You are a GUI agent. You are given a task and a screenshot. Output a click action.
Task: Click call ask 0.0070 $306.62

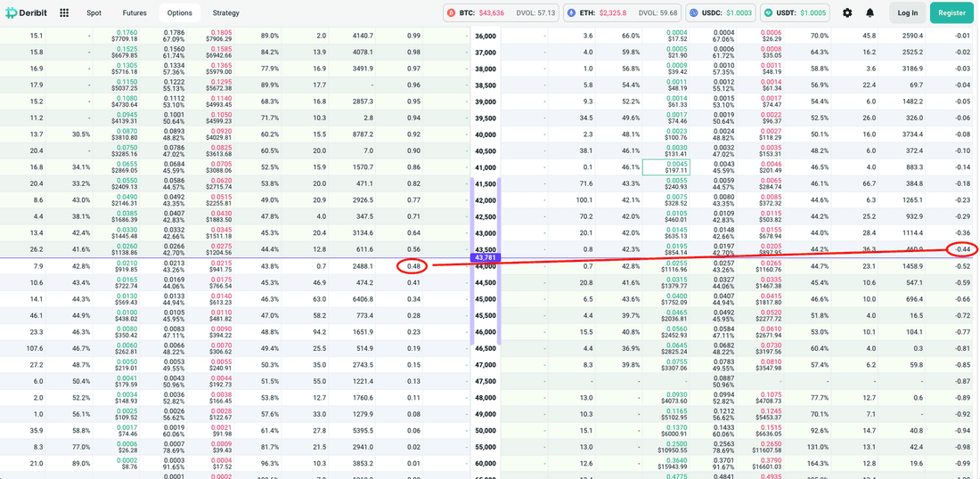tap(221, 348)
